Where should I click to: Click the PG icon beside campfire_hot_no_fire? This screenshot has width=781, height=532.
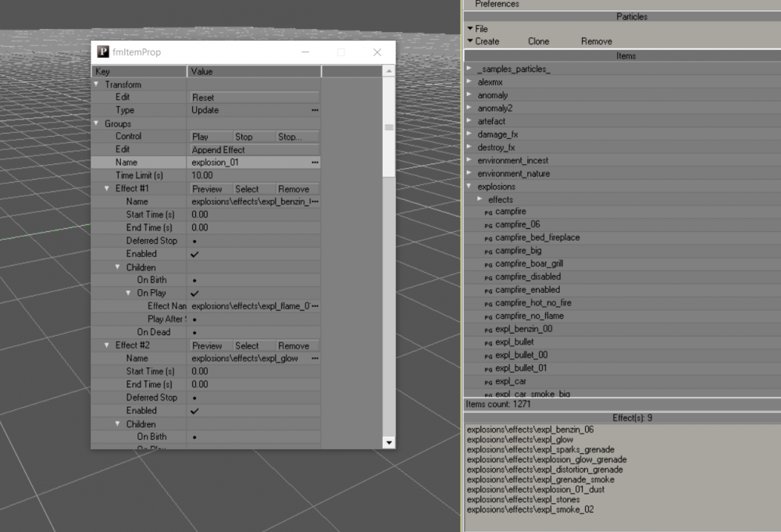488,303
